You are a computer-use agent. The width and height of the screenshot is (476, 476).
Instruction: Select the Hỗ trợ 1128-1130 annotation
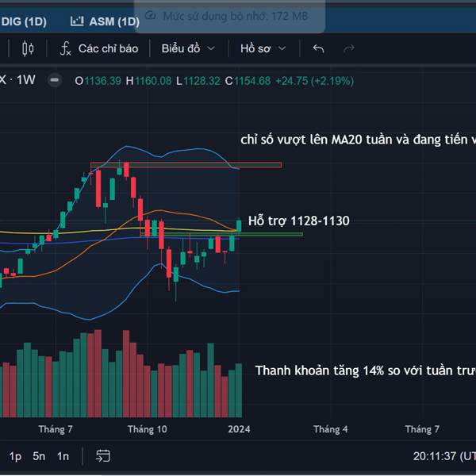[x=299, y=221]
